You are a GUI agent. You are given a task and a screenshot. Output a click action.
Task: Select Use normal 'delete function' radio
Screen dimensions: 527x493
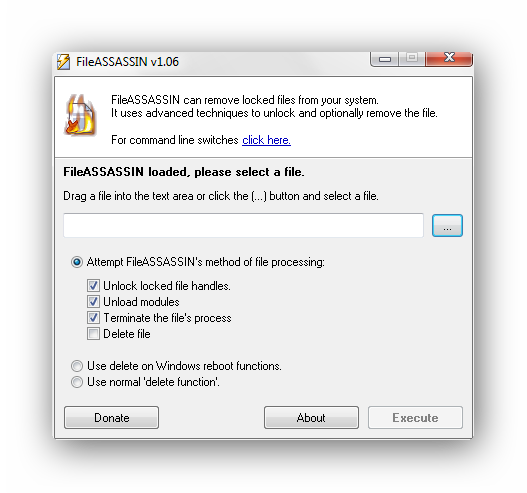tap(77, 382)
